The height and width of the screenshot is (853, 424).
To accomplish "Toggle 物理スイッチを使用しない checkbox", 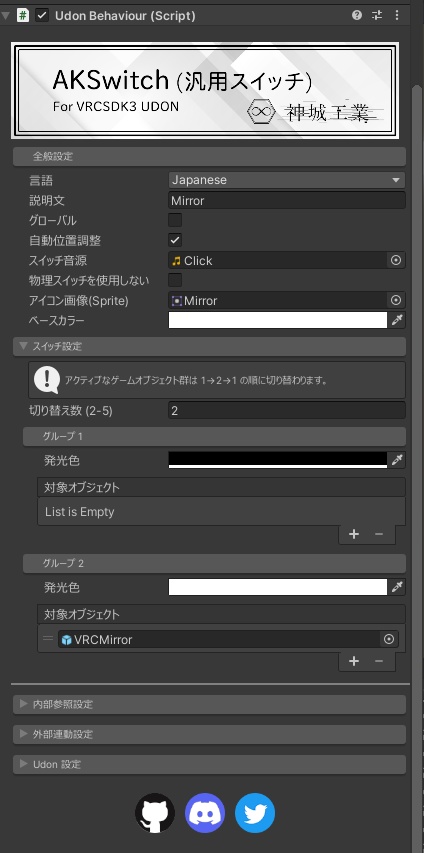I will click(175, 281).
